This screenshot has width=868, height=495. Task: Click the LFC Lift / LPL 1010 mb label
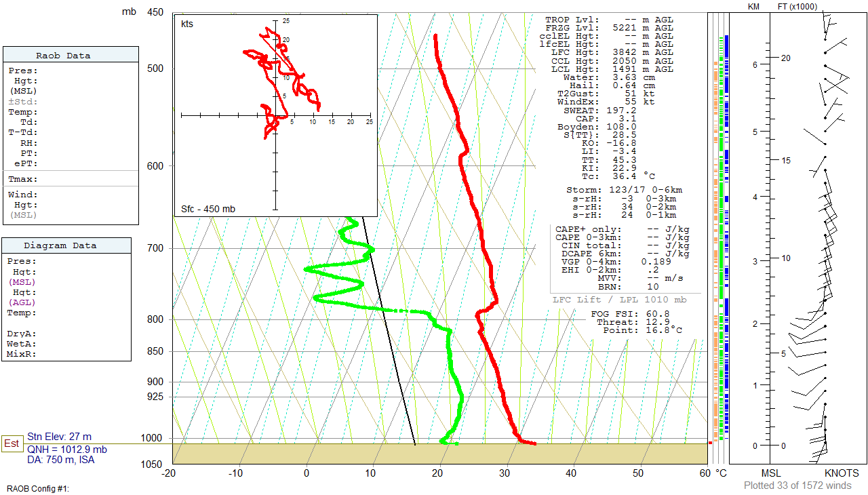pyautogui.click(x=619, y=300)
